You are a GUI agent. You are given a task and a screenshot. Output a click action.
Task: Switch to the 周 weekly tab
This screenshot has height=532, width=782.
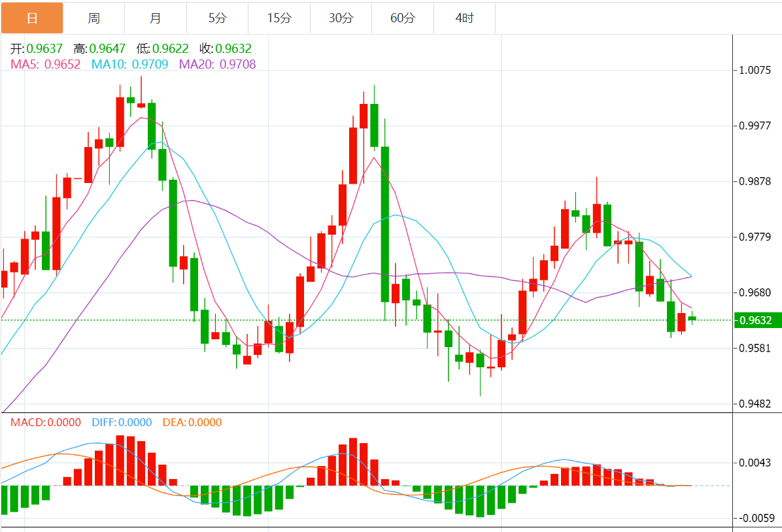93,18
